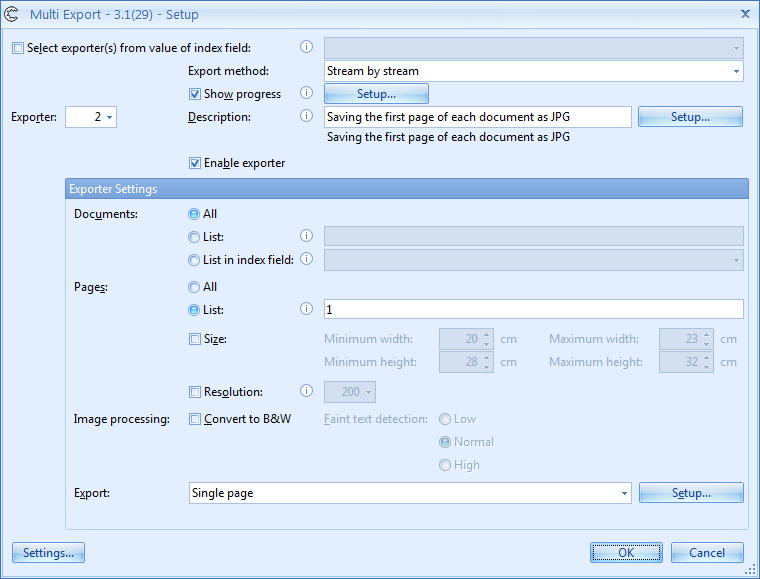Image resolution: width=760 pixels, height=579 pixels.
Task: Tick the Size checkbox under Pages
Action: click(195, 339)
